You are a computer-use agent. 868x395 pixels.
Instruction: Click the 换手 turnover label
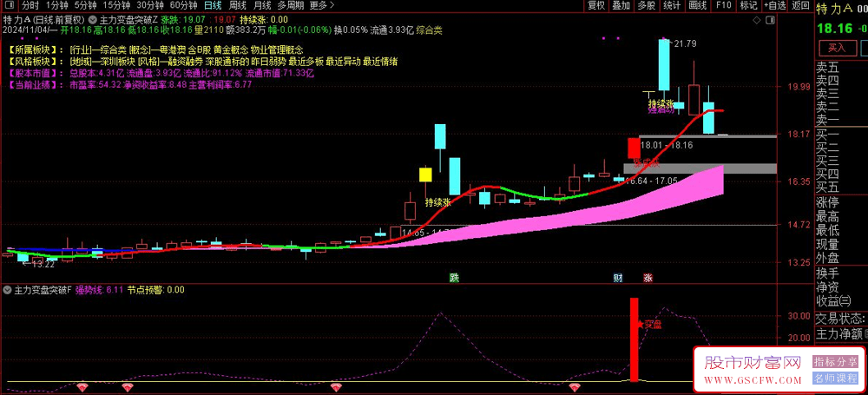click(x=827, y=273)
